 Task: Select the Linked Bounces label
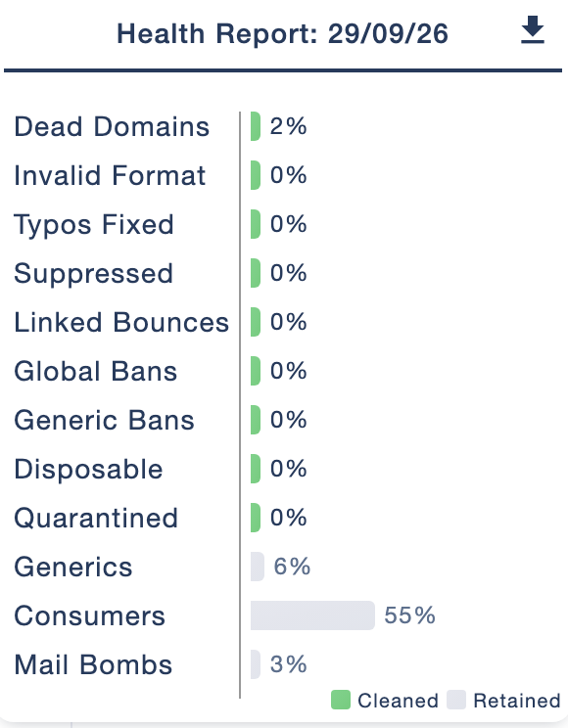(x=121, y=322)
